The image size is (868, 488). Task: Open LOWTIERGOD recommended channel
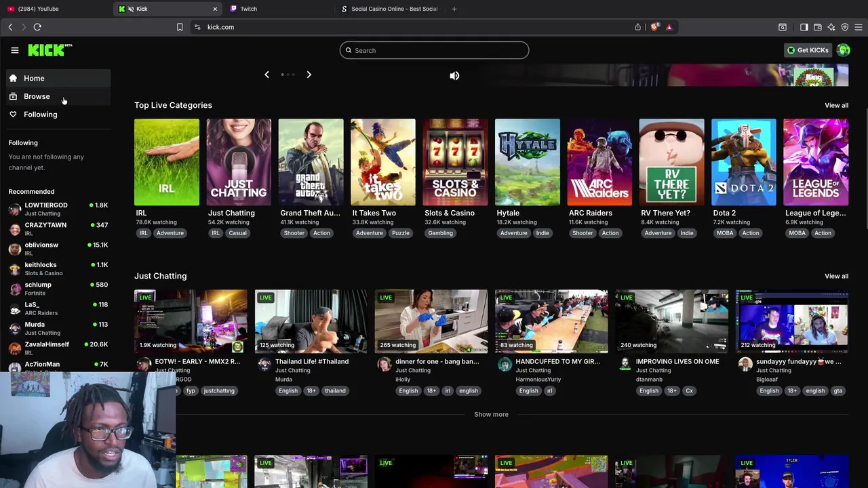(58, 209)
